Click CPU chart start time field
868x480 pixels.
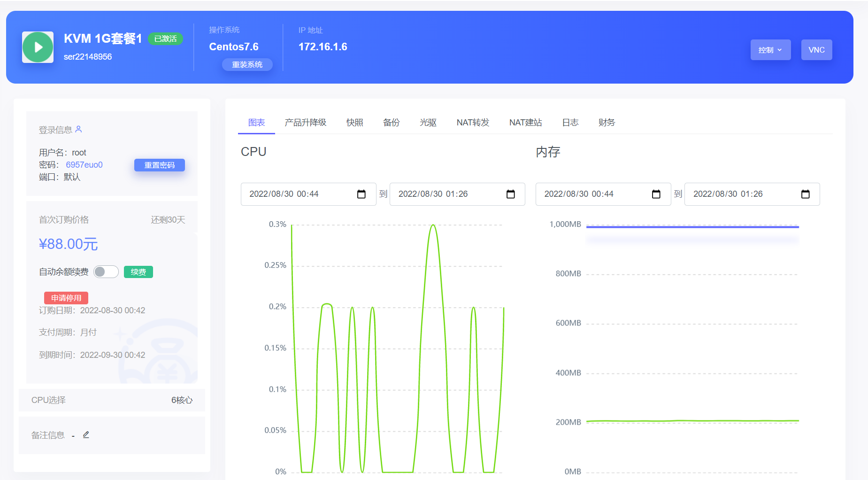tap(308, 194)
